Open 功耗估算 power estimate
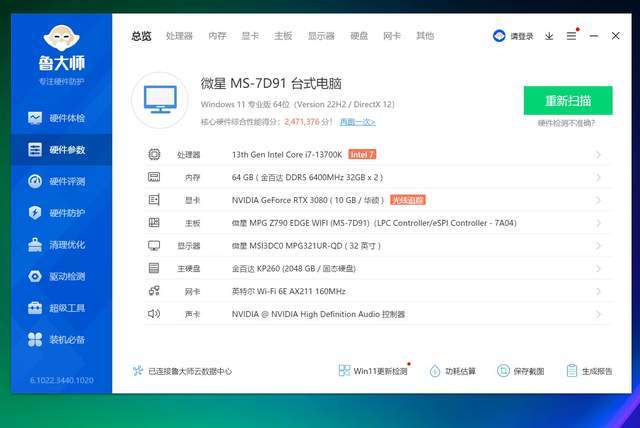The width and height of the screenshot is (640, 428). coord(453,371)
